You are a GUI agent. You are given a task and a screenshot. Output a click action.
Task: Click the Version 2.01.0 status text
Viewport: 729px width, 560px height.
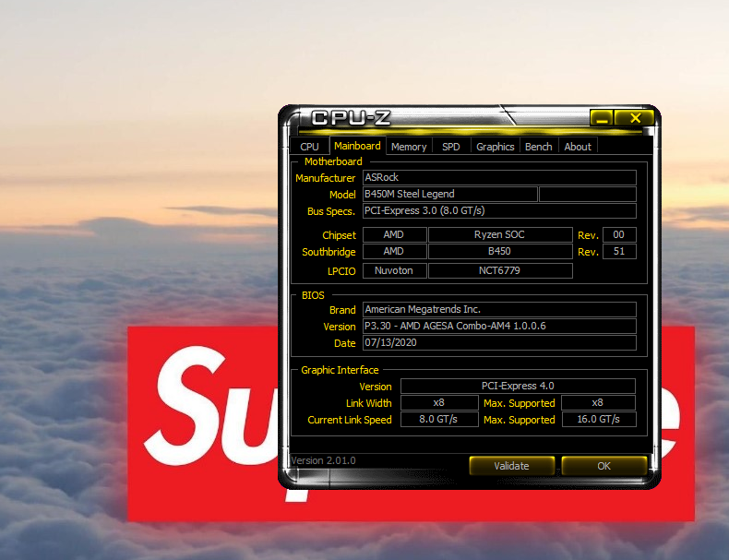323,460
